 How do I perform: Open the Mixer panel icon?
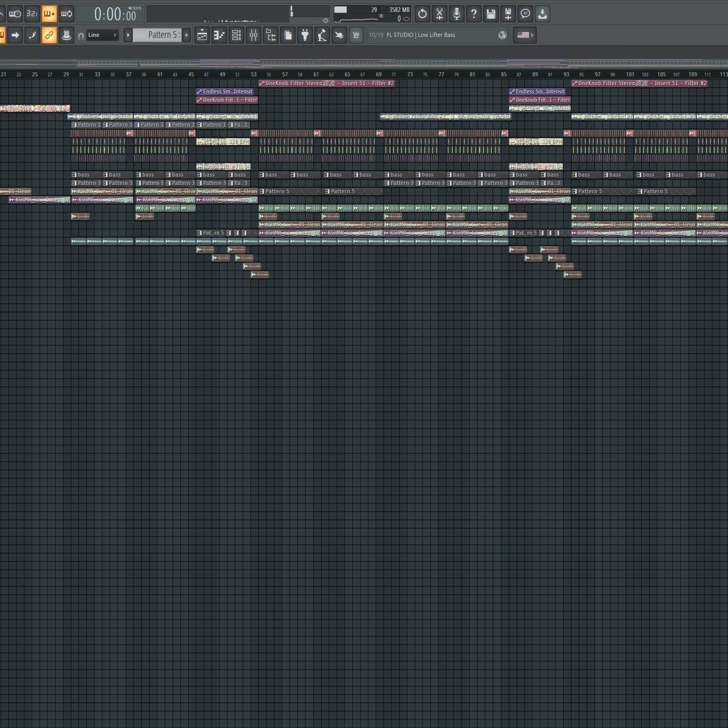coord(254,35)
